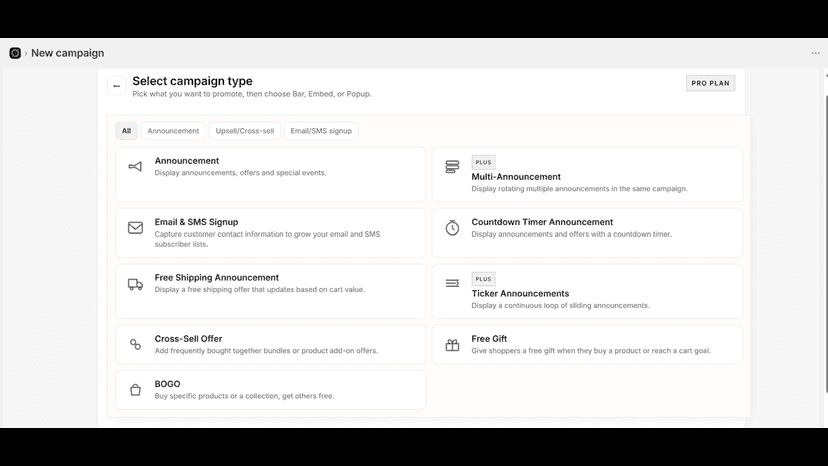Screen dimensions: 828x466
Task: Click 'Display rotating multiple announcements' description
Action: point(579,189)
